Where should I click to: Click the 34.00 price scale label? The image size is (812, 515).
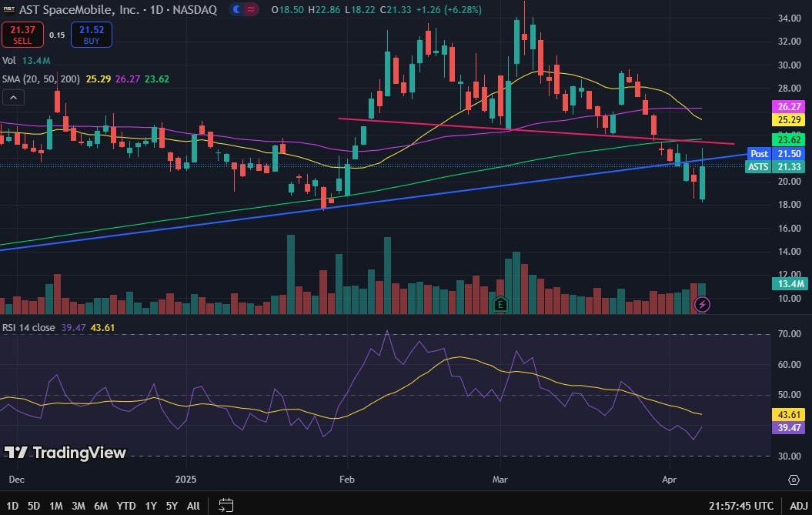[x=789, y=18]
